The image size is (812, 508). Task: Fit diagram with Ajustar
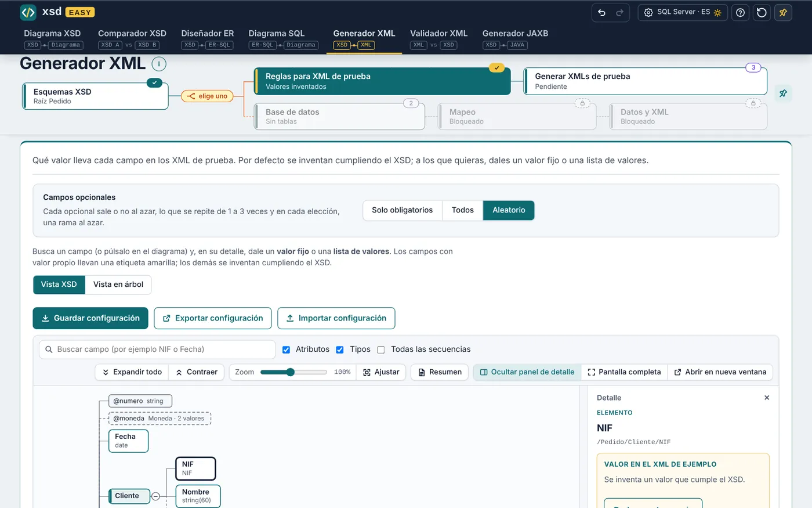pos(381,372)
